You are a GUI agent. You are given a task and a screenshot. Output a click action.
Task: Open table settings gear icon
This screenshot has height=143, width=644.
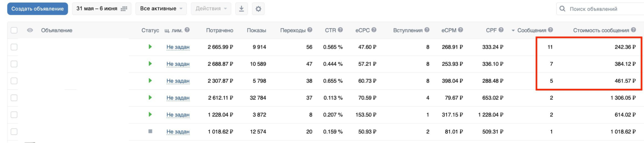[x=258, y=9]
